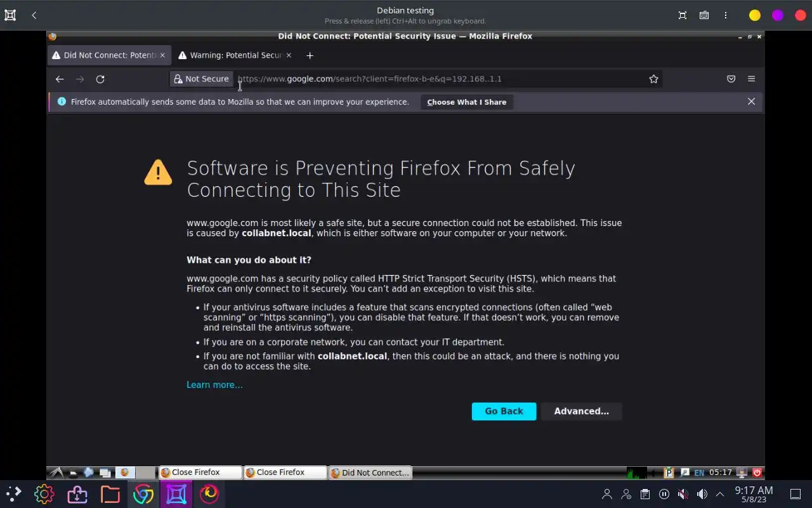The image size is (812, 508).
Task: Reload the page in Firefox
Action: [x=100, y=79]
